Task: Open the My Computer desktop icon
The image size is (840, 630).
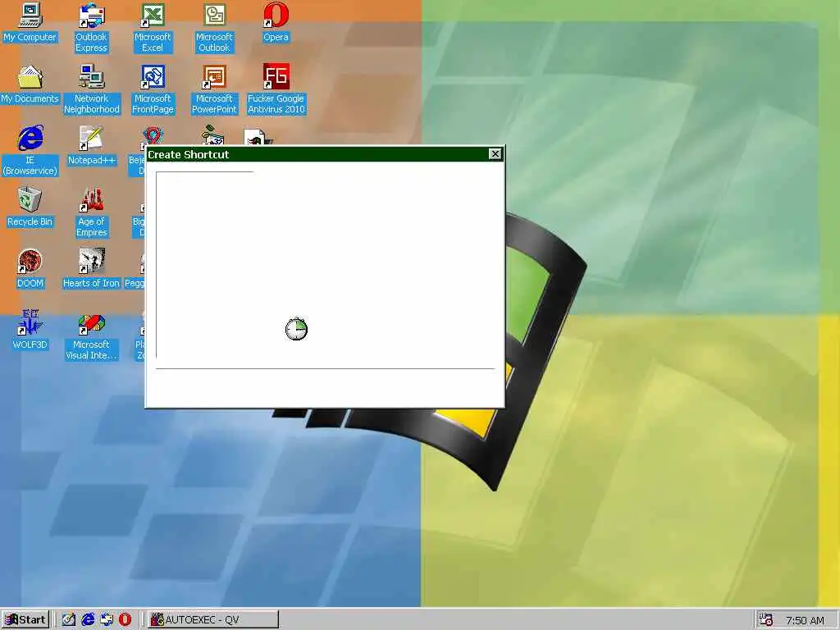Action: (x=30, y=22)
